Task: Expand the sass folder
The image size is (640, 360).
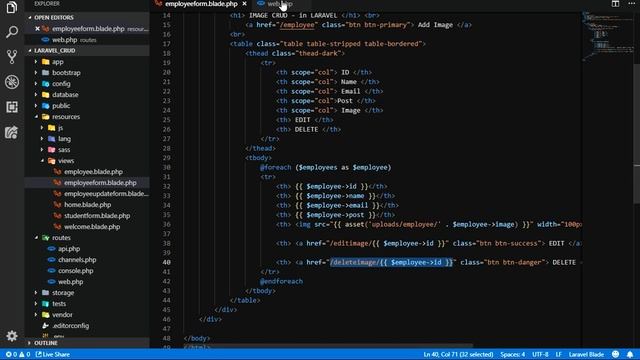Action: point(64,150)
